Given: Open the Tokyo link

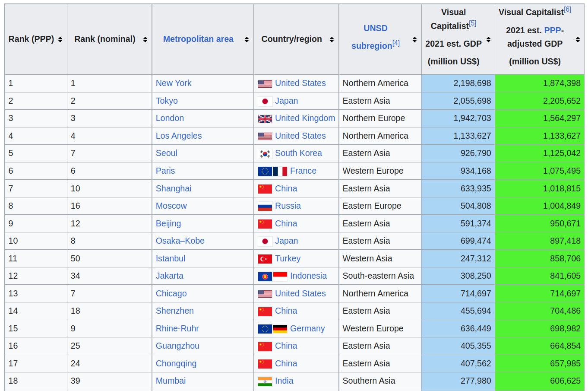Looking at the screenshot, I should (x=167, y=101).
